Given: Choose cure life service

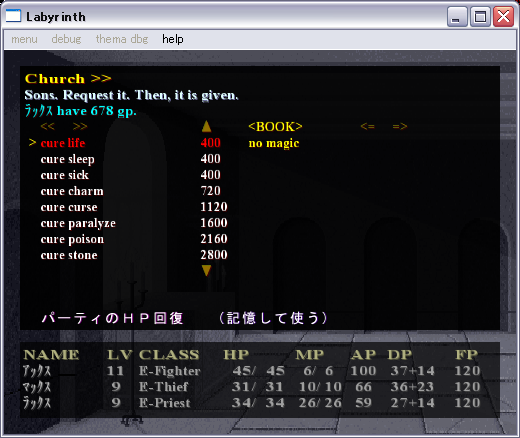Looking at the screenshot, I should coord(63,143).
